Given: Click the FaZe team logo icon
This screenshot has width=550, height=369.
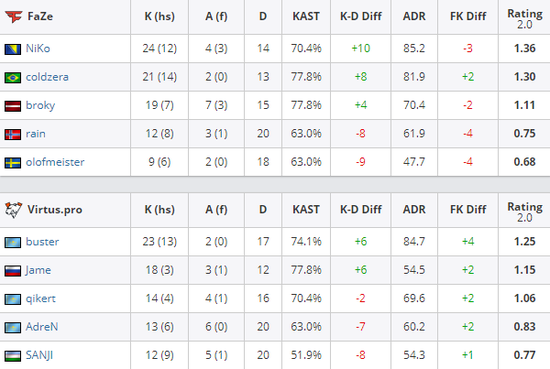Looking at the screenshot, I should pos(14,16).
